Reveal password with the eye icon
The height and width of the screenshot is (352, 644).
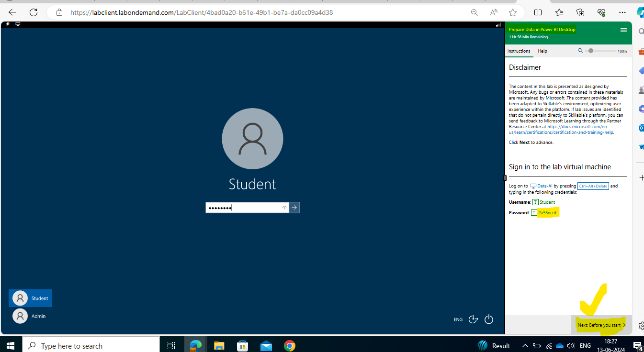pos(284,208)
